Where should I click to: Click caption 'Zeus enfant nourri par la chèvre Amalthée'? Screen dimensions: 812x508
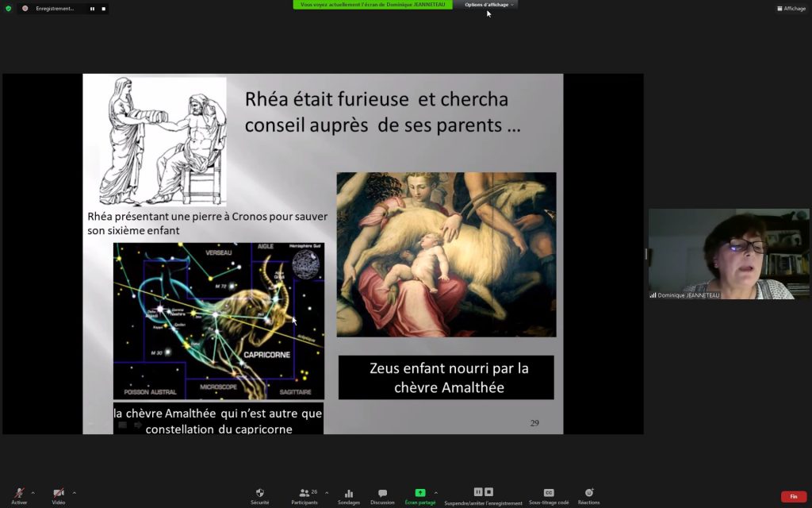click(x=446, y=377)
